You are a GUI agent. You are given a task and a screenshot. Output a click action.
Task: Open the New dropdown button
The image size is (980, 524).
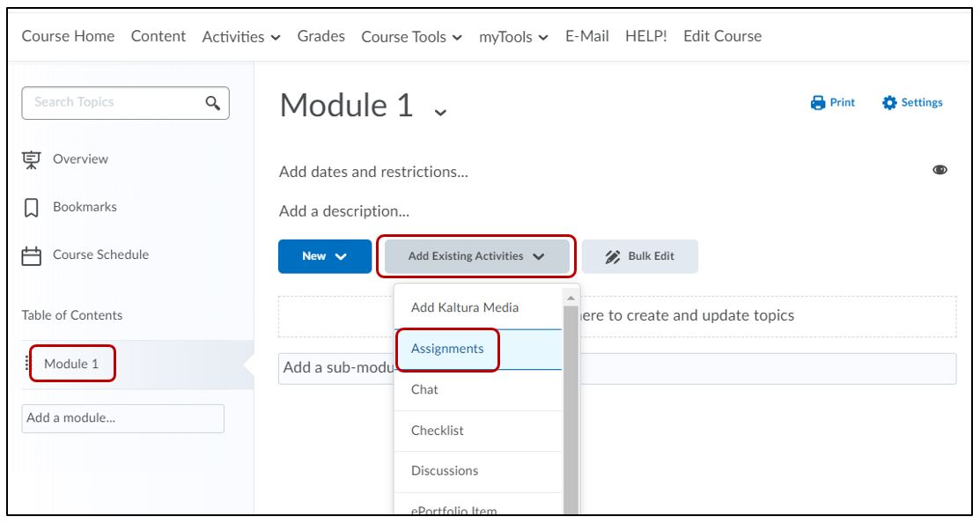pos(324,256)
